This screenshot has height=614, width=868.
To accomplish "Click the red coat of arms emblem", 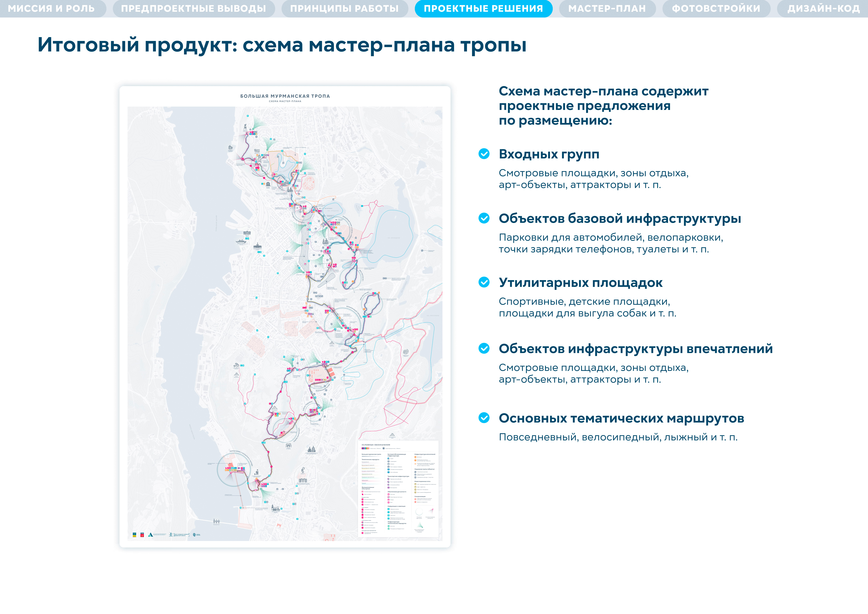I will pyautogui.click(x=142, y=535).
